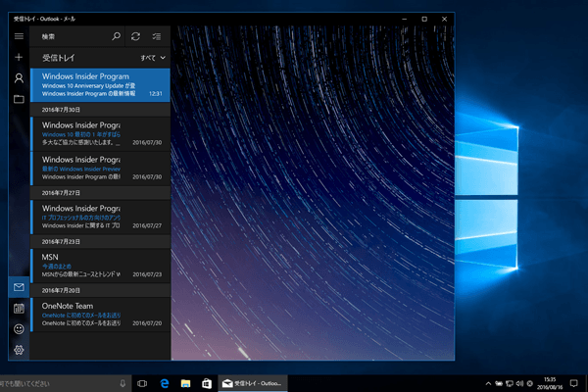The image size is (588, 392).
Task: Click the new mail plus icon
Action: pos(19,57)
